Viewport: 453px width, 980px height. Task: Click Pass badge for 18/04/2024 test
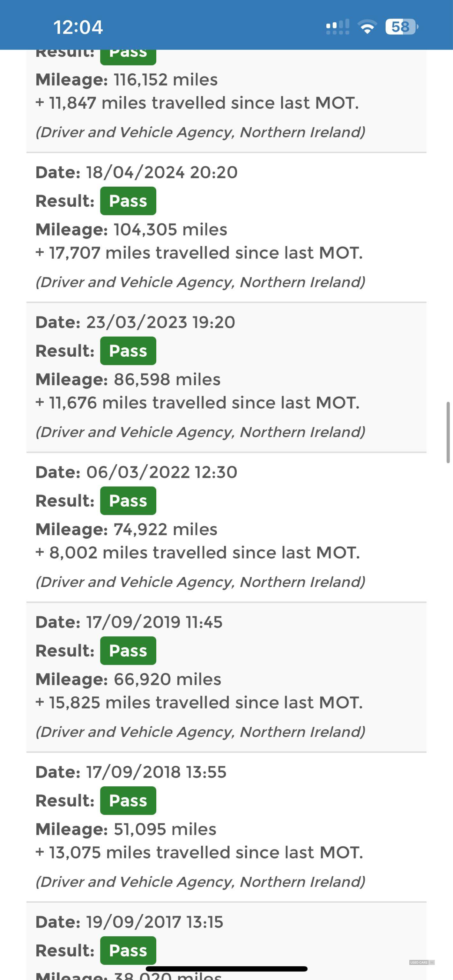pyautogui.click(x=128, y=201)
